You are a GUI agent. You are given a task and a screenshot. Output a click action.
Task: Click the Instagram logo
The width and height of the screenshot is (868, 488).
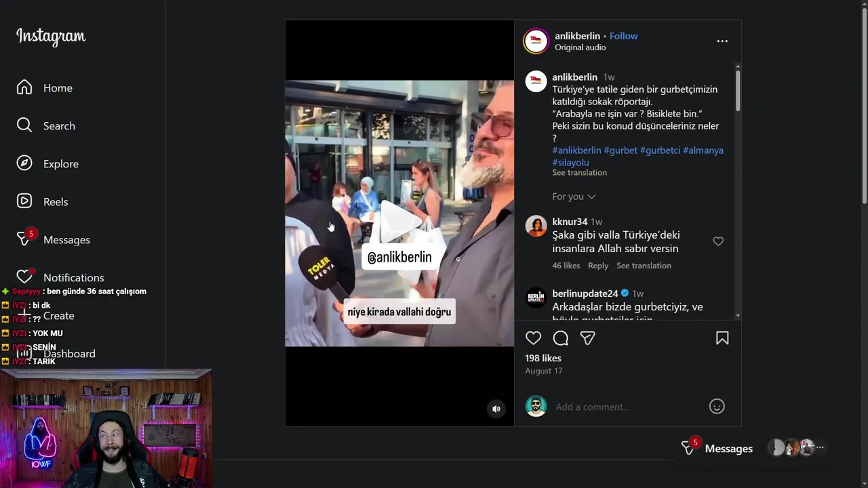(x=51, y=37)
